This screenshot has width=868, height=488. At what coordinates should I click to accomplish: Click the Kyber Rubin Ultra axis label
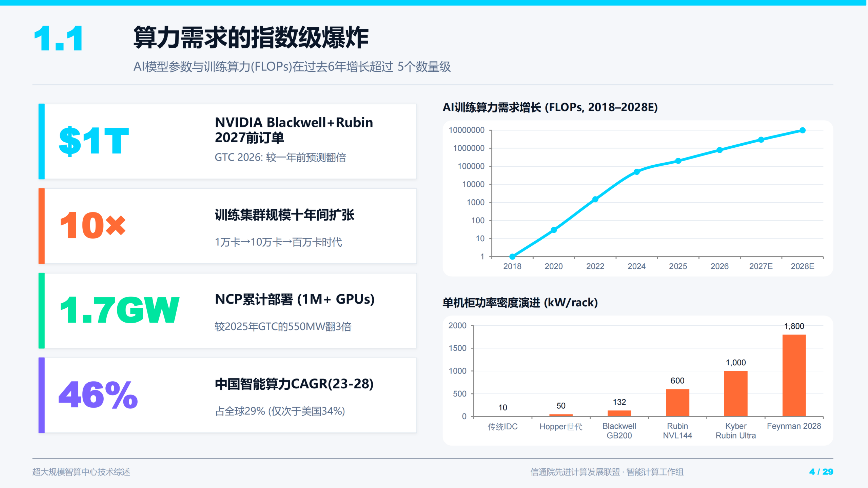[736, 431]
